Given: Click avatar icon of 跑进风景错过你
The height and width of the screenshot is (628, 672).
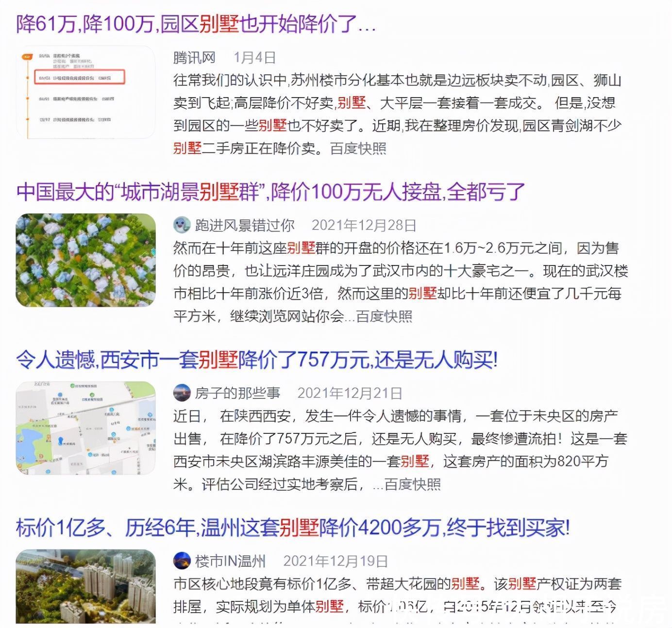Looking at the screenshot, I should point(182,225).
